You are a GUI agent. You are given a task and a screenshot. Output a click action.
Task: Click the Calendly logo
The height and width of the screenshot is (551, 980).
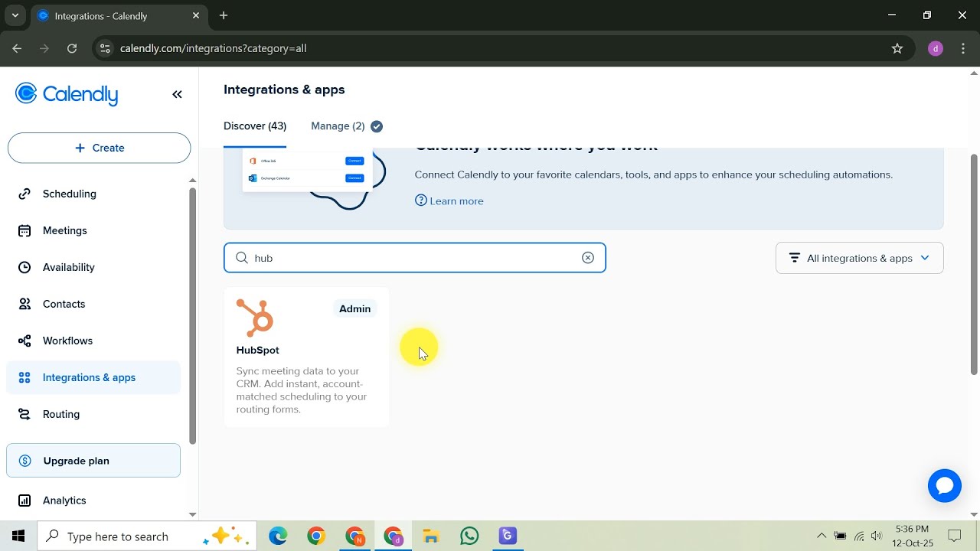[x=67, y=94]
